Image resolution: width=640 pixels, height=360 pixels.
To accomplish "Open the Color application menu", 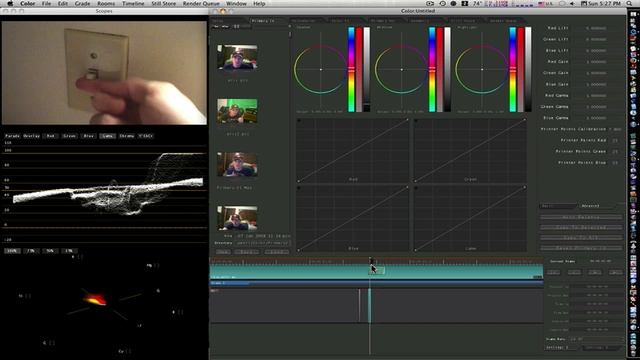I will (28, 4).
